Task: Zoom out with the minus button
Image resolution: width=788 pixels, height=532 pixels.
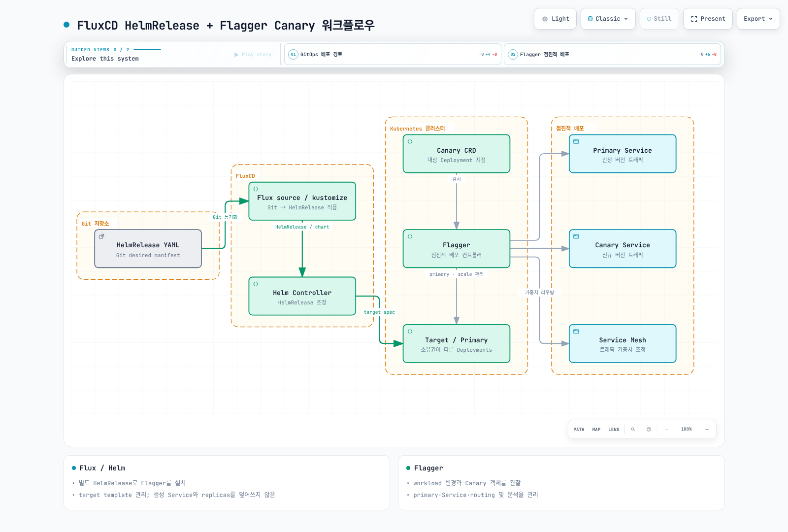Action: (666, 430)
